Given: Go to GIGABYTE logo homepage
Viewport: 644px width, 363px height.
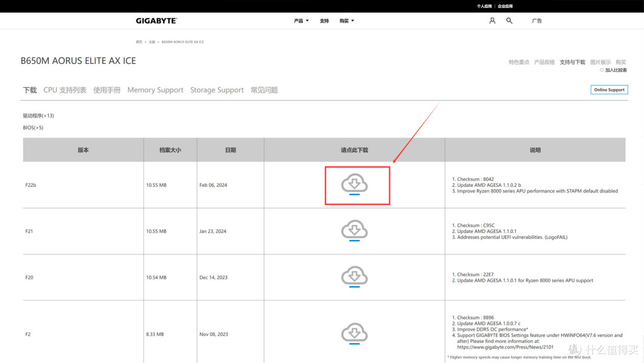Looking at the screenshot, I should coord(156,20).
